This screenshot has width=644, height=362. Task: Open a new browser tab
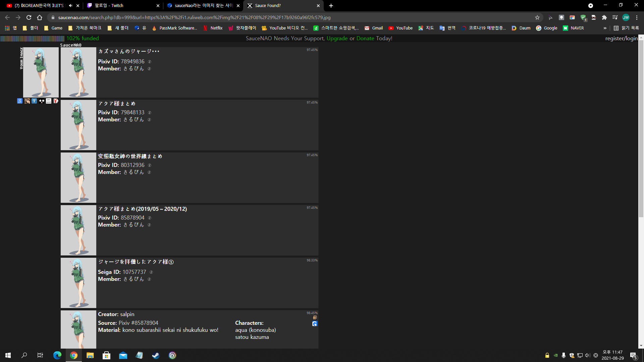pyautogui.click(x=331, y=6)
